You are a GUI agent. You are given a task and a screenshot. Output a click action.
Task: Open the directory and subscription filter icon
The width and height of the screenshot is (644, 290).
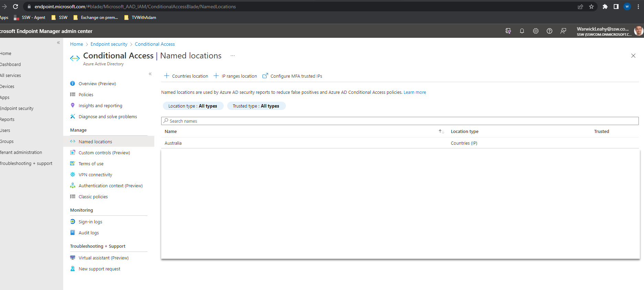(x=508, y=31)
